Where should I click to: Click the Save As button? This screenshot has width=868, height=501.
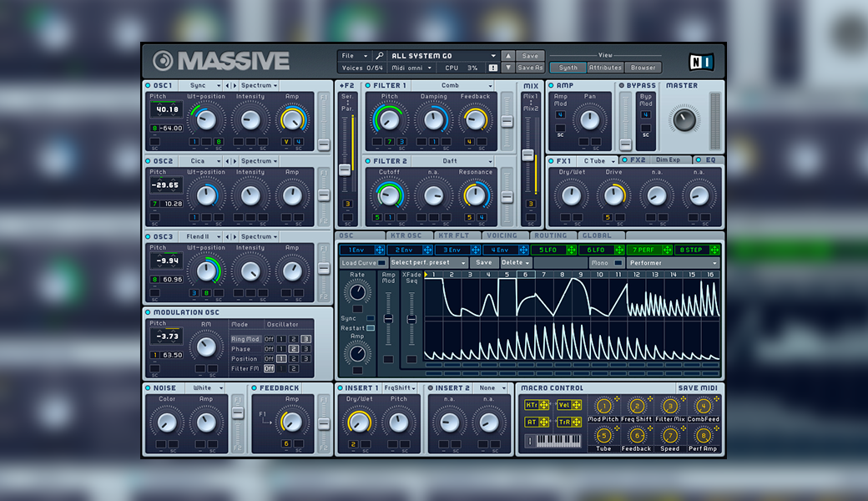[530, 68]
